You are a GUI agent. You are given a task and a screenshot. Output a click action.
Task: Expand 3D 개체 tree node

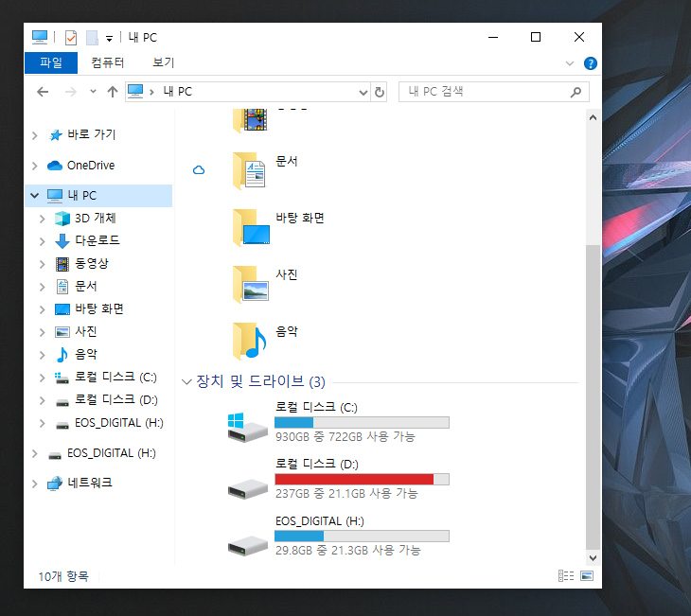click(42, 219)
